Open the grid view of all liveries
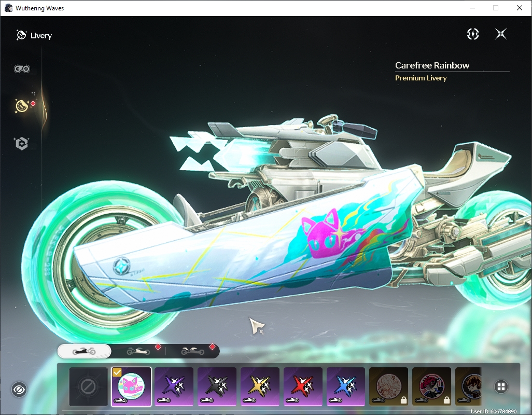Viewport: 532px width, 415px height. tap(501, 387)
